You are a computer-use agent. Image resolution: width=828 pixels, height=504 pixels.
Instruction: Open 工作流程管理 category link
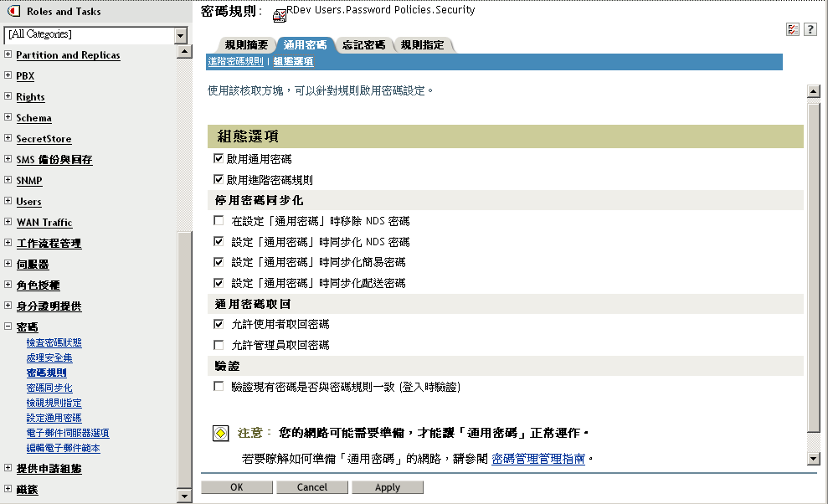coord(49,244)
